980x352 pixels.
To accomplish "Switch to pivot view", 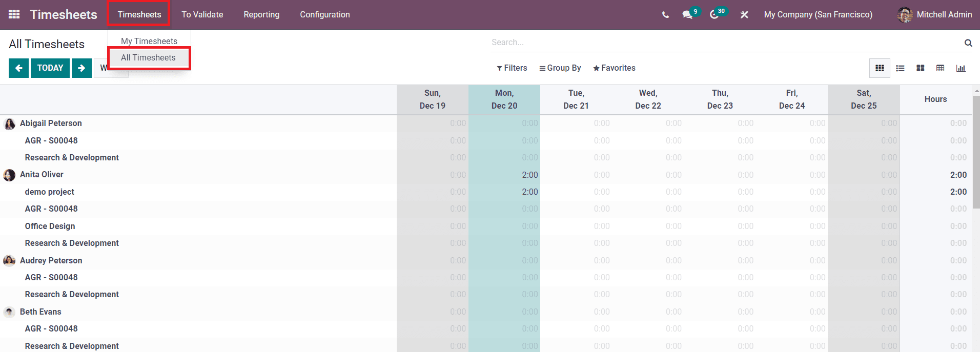I will click(940, 68).
